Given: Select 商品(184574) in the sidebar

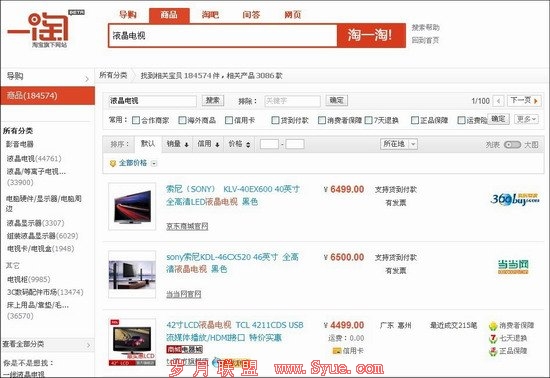Looking at the screenshot, I should [x=47, y=96].
